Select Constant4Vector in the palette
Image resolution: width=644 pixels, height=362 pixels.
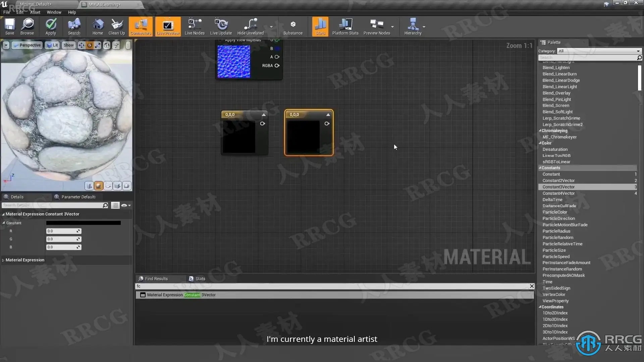(x=558, y=193)
